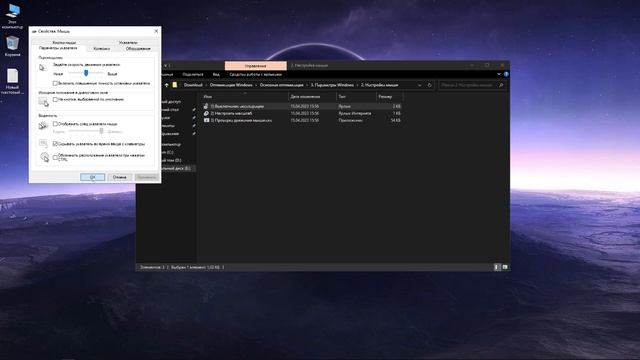The image size is (640, 360).
Task: Go to Оптимизация Windows breadcrumb
Action: (x=231, y=85)
